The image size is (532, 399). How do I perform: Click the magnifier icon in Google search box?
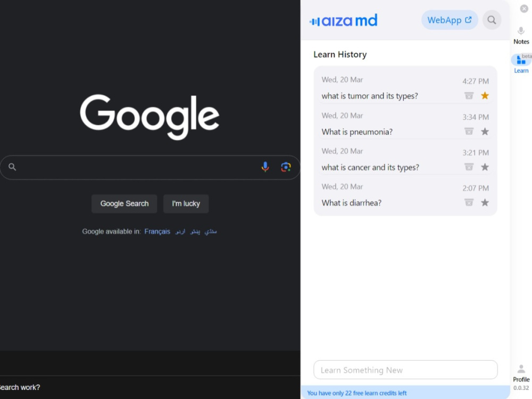click(x=12, y=167)
